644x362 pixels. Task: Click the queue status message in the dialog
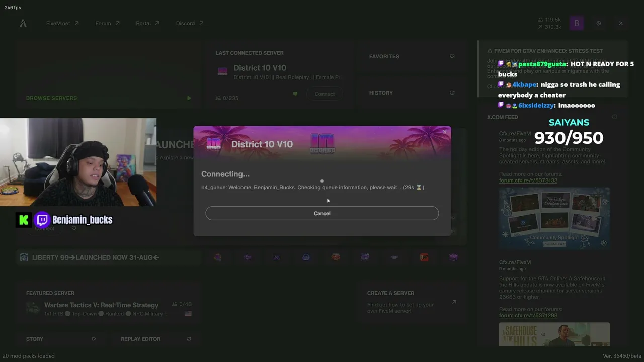312,187
